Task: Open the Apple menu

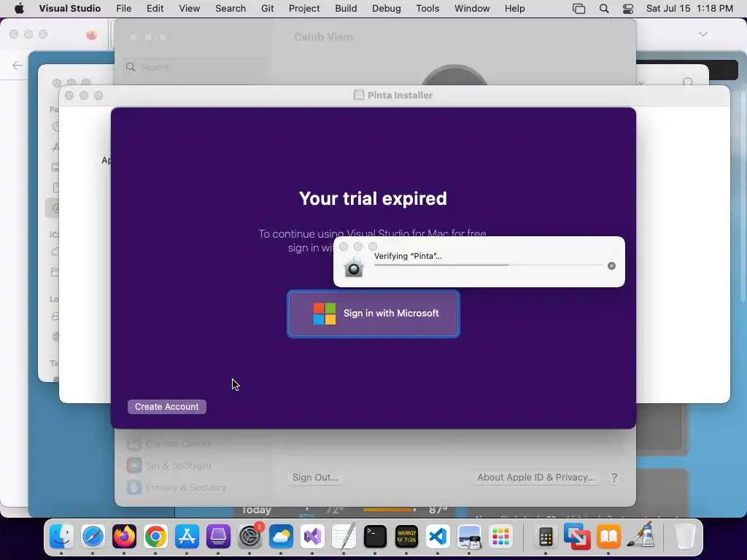Action: pyautogui.click(x=19, y=9)
